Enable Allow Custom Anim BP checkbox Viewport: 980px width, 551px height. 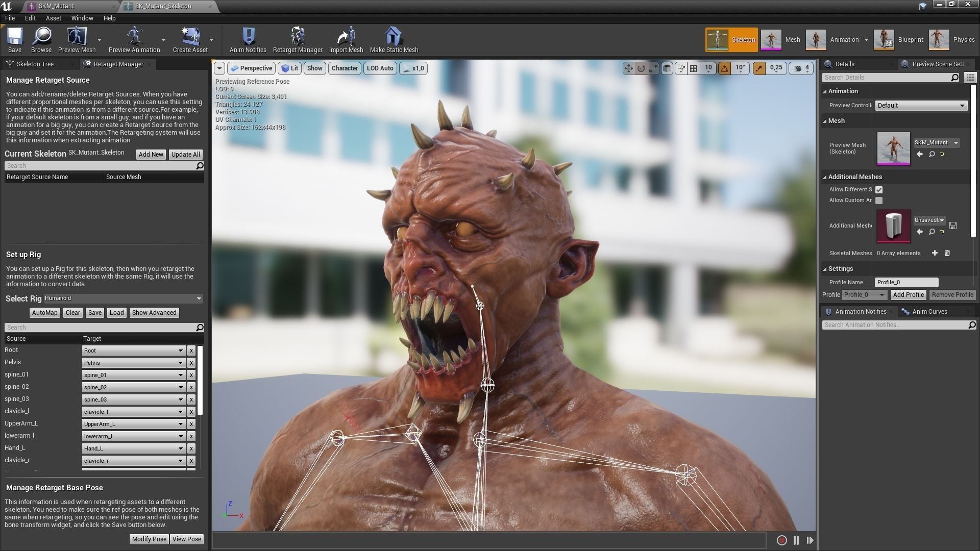(x=879, y=201)
